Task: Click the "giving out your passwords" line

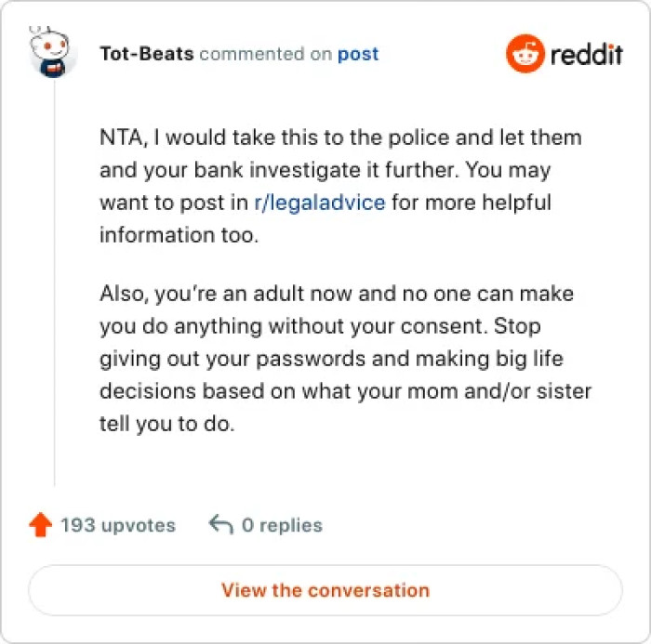Action: click(x=332, y=359)
